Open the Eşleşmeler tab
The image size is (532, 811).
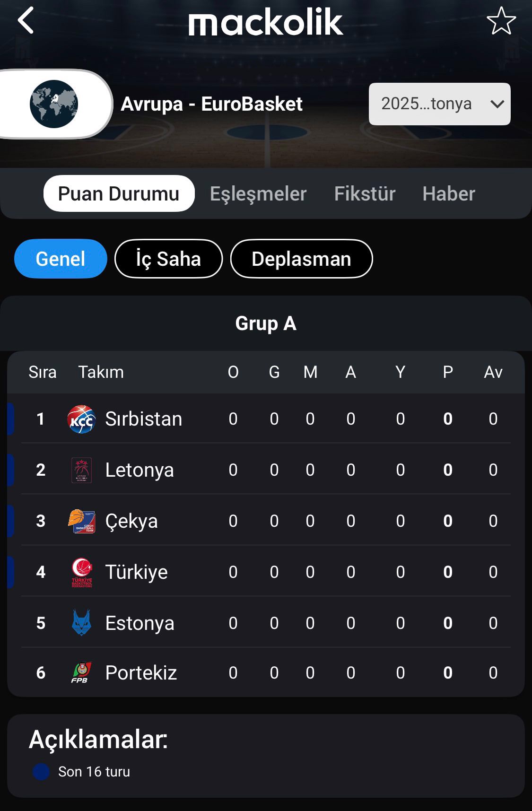pyautogui.click(x=258, y=194)
